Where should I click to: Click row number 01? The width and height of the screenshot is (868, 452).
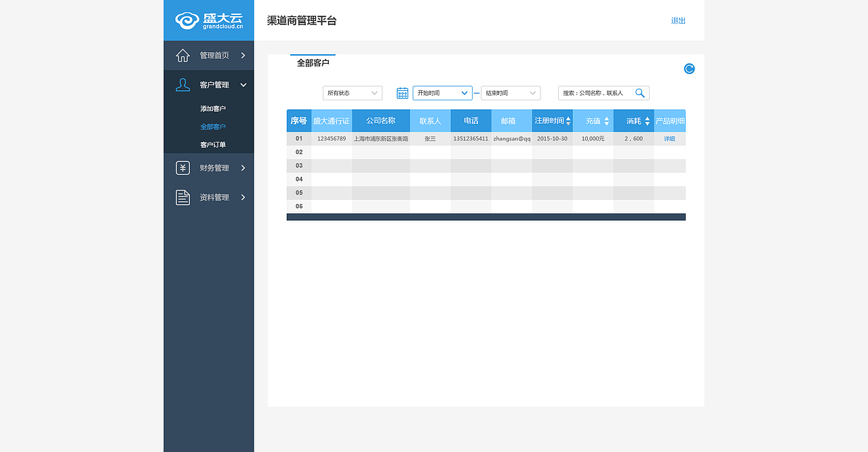(x=299, y=138)
